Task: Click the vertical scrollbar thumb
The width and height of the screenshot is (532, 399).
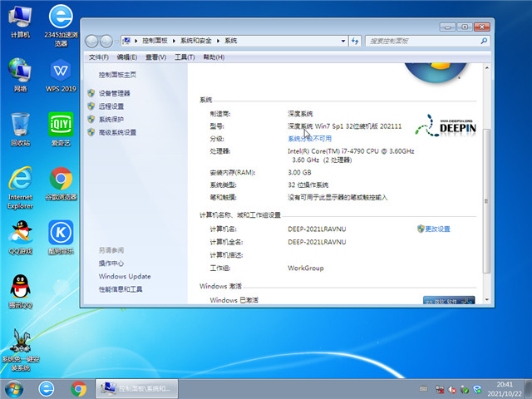Action: tap(486, 201)
